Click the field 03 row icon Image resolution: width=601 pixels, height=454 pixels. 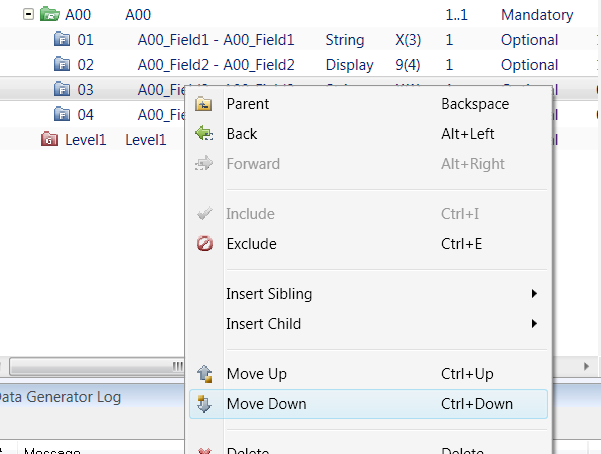click(x=61, y=90)
